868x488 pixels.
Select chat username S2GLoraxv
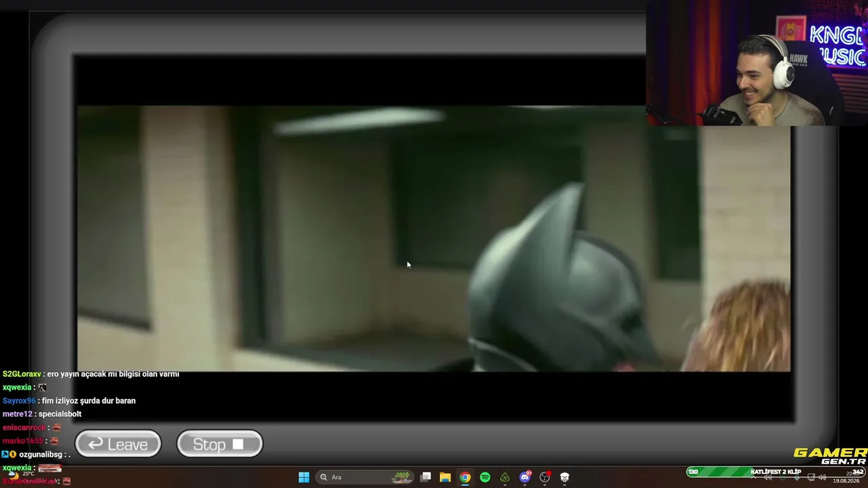click(22, 374)
